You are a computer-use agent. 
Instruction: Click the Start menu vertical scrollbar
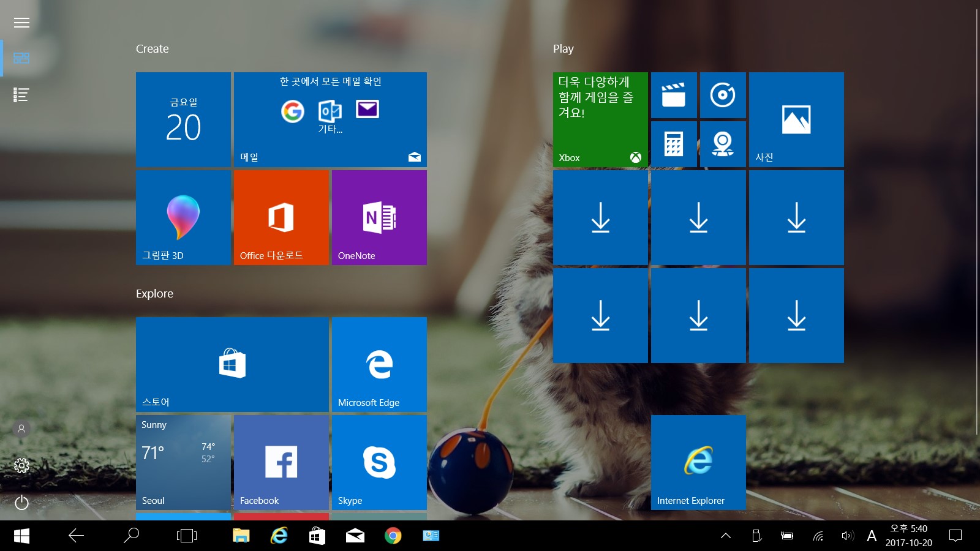coord(978,222)
